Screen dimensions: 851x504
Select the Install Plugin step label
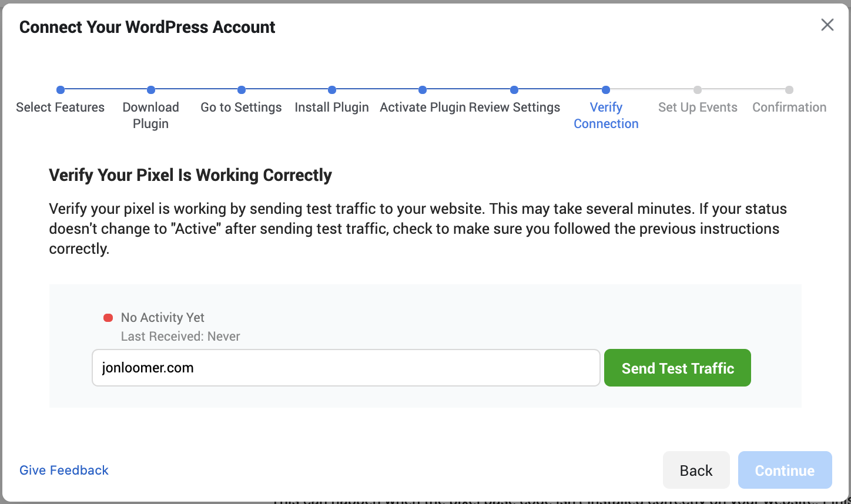coord(331,107)
